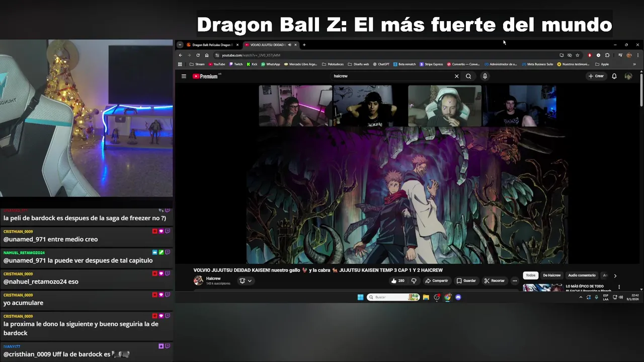Open the Pelotudeces bookmarks folder
The image size is (644, 362).
(333, 64)
